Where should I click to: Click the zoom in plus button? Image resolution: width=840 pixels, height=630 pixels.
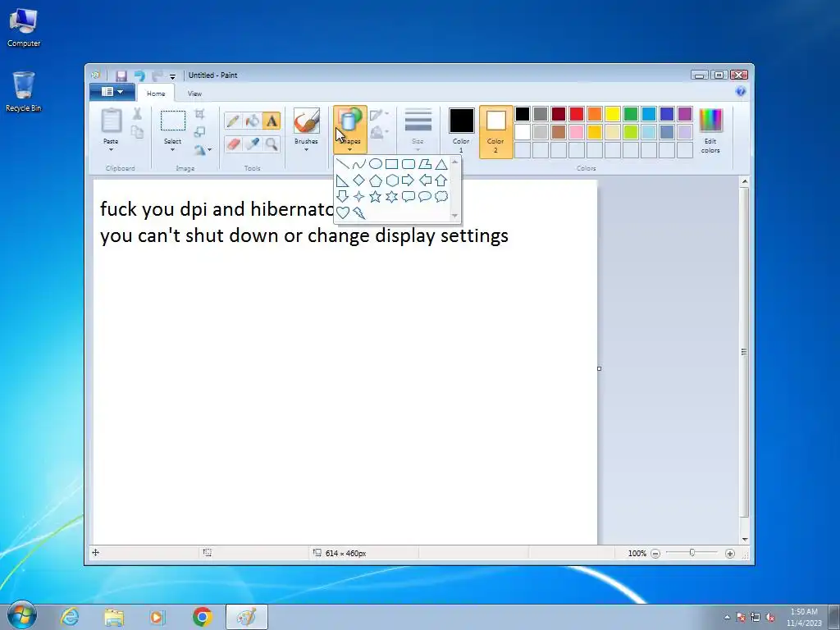click(729, 554)
